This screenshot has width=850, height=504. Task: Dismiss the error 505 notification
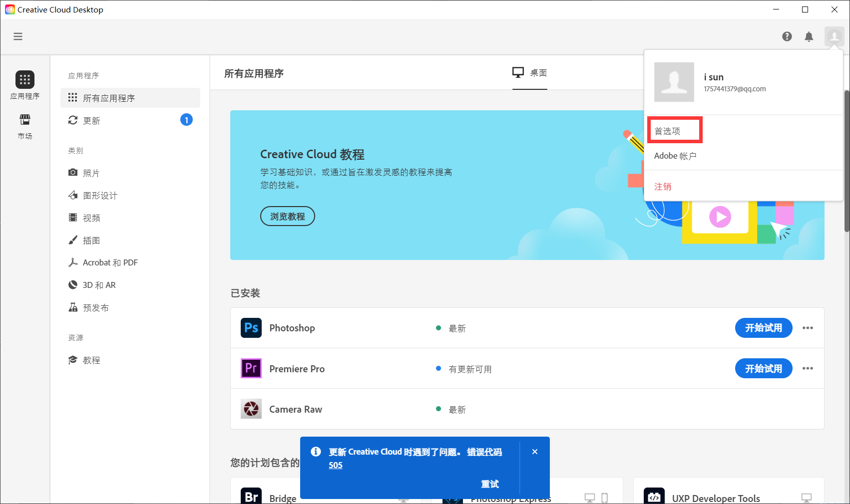(535, 452)
